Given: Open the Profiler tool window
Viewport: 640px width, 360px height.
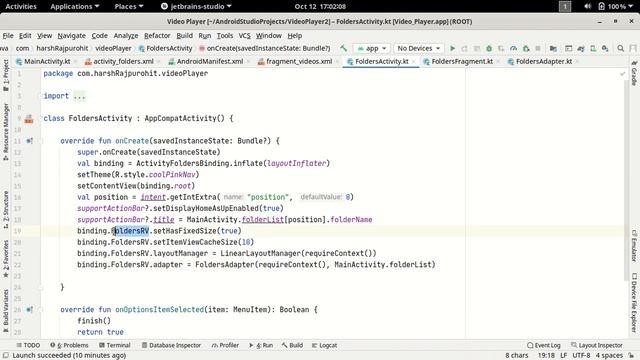Looking at the screenshot, I should (225, 345).
